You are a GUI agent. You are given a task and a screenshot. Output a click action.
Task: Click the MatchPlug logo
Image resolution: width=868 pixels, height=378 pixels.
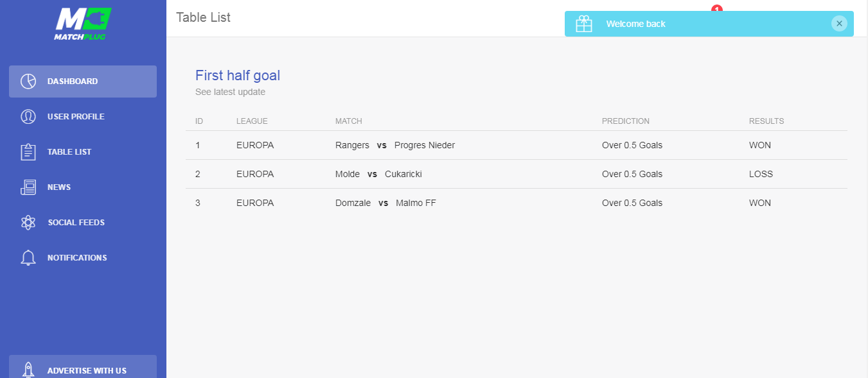(x=83, y=24)
